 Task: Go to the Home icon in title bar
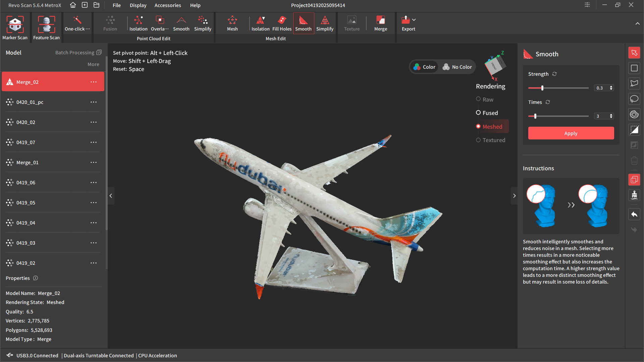click(73, 5)
